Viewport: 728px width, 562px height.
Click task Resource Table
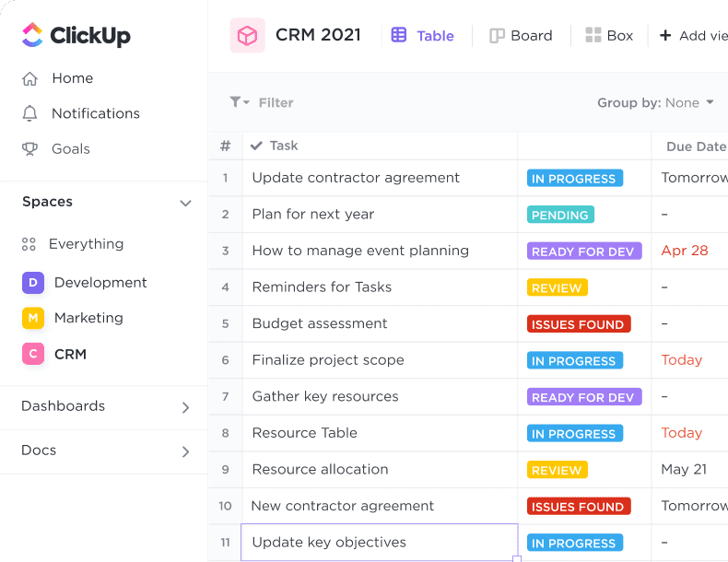click(305, 433)
